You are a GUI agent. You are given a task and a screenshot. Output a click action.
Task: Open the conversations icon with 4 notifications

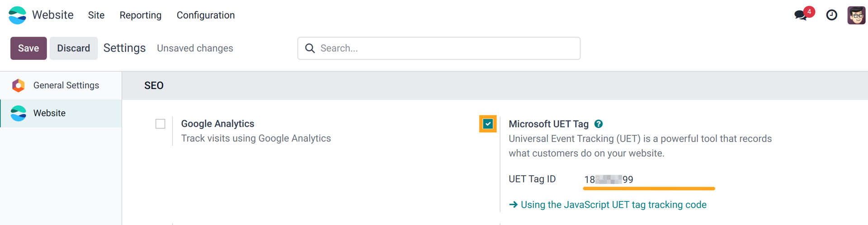tap(801, 15)
